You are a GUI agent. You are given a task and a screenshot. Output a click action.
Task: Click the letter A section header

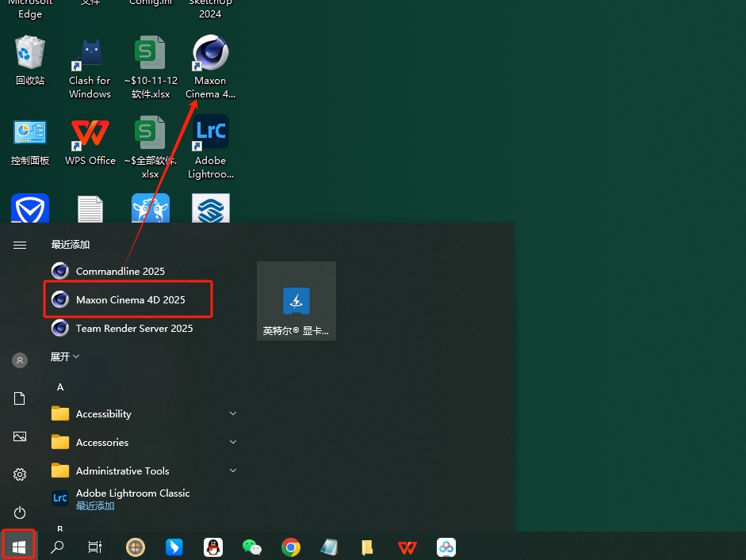[60, 387]
